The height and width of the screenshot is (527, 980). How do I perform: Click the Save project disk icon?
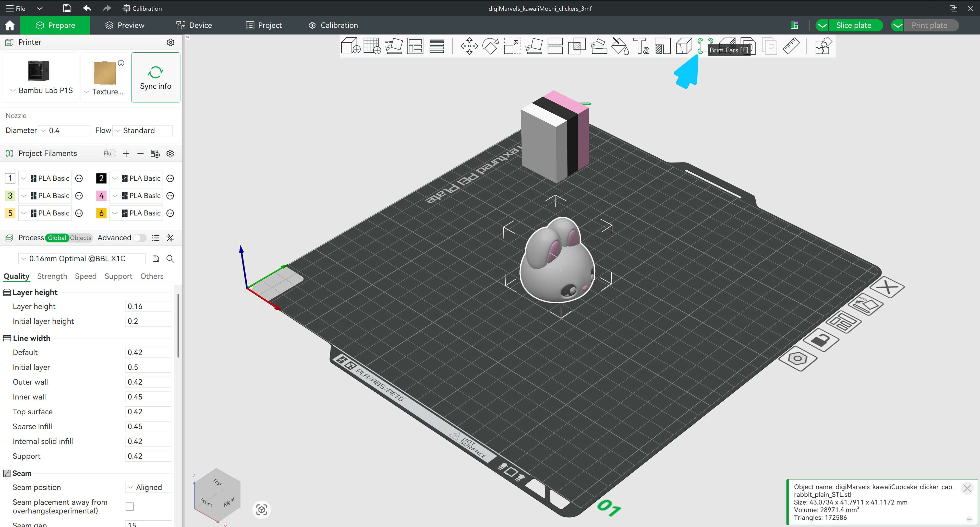point(67,8)
